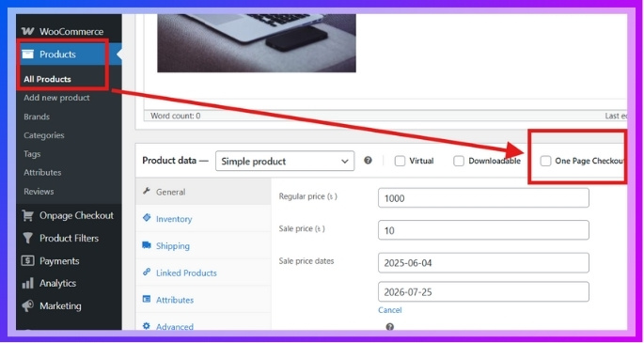This screenshot has width=644, height=343.
Task: Click the General tab wrench icon
Action: tap(147, 191)
